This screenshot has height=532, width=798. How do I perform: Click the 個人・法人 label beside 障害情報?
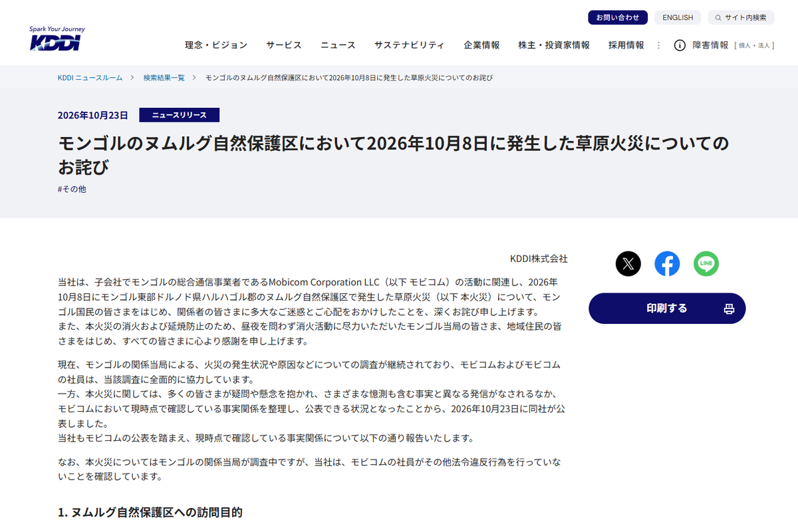[x=754, y=45]
